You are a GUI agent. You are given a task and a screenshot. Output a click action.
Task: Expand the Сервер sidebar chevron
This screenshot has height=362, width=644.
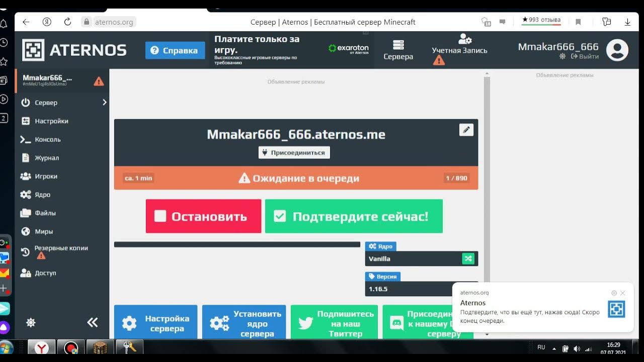[x=105, y=102]
